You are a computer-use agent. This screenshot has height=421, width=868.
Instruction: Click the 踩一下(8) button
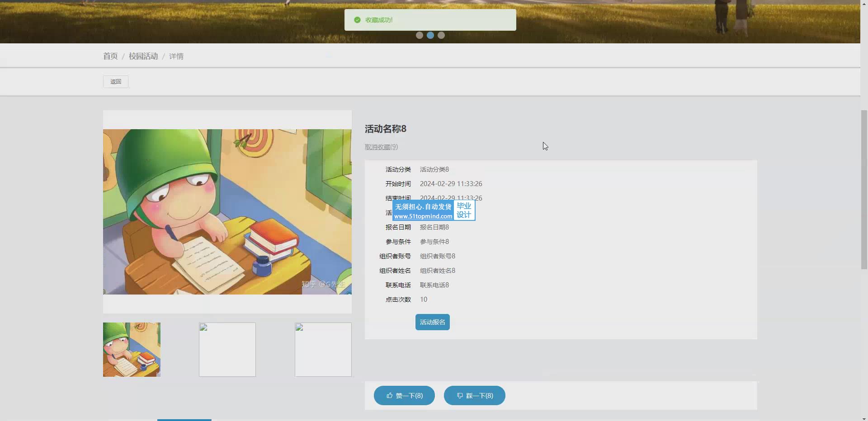[475, 396]
